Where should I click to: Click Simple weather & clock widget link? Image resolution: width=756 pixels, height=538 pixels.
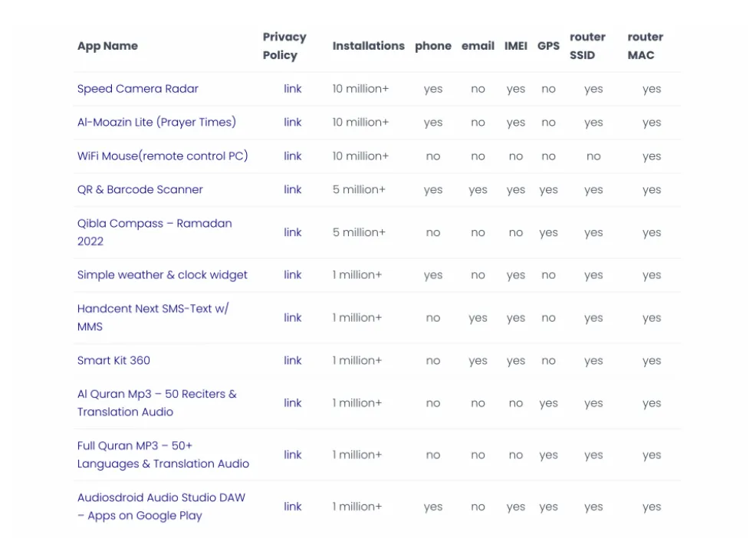point(162,275)
